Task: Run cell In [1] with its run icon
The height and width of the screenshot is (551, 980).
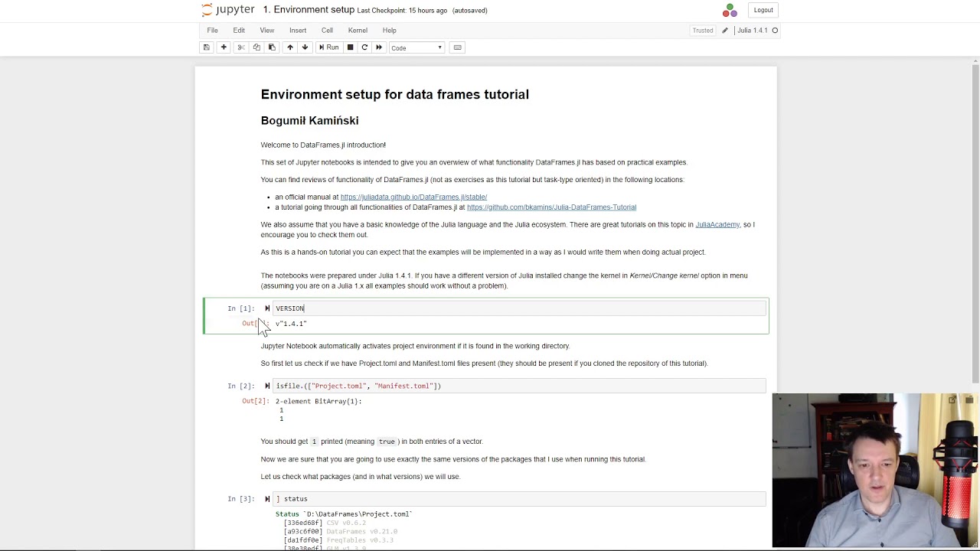Action: coord(267,308)
